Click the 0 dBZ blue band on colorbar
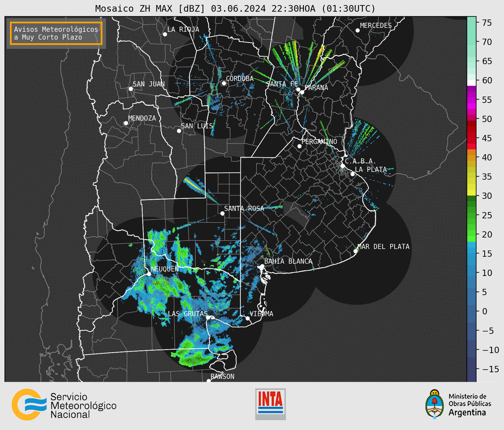504x430 pixels. (x=471, y=311)
